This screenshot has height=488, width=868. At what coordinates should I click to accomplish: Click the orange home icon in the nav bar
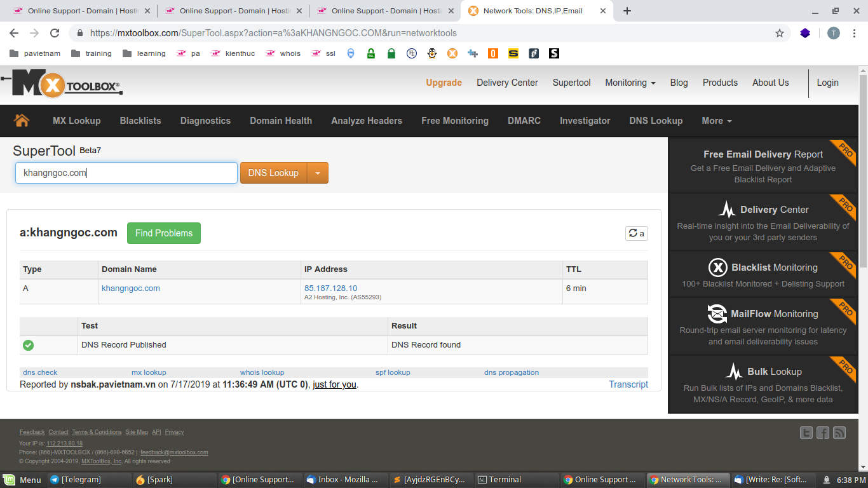pyautogui.click(x=22, y=121)
